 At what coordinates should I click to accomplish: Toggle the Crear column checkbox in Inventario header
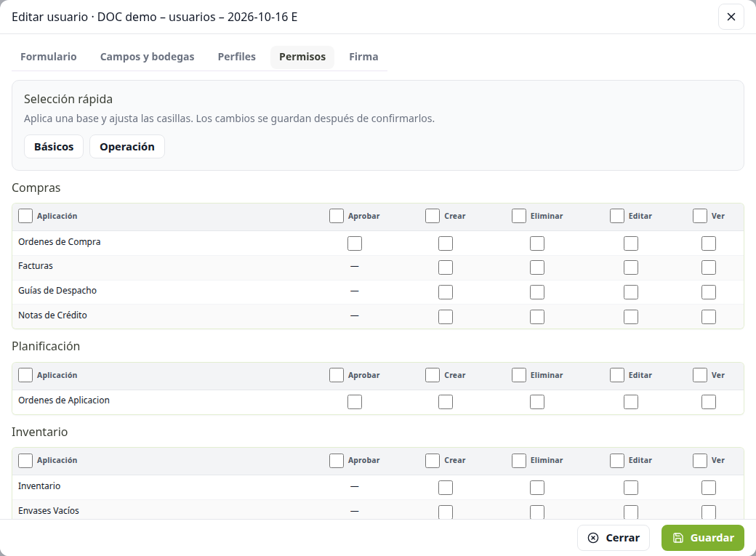coord(433,461)
